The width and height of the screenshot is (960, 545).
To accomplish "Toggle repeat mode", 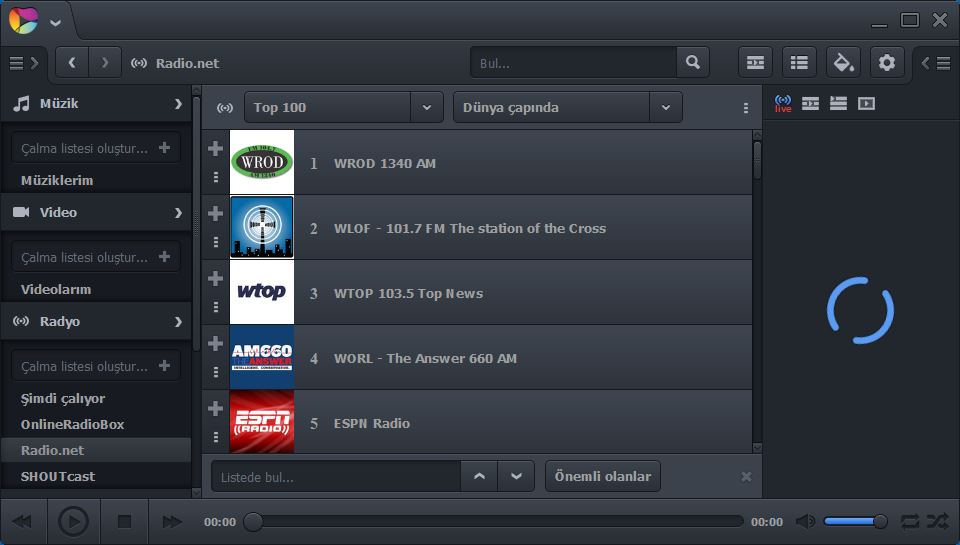I will (910, 522).
